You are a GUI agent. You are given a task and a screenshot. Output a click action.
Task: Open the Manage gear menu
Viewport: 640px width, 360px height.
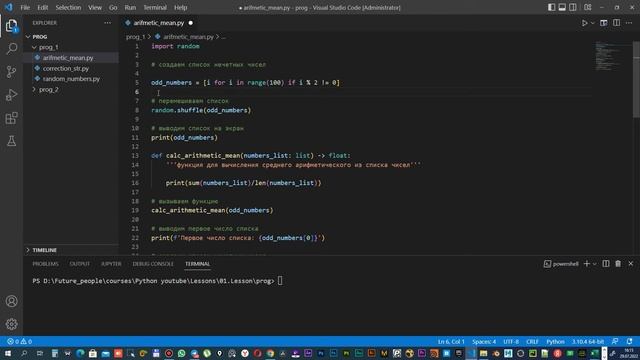11,324
